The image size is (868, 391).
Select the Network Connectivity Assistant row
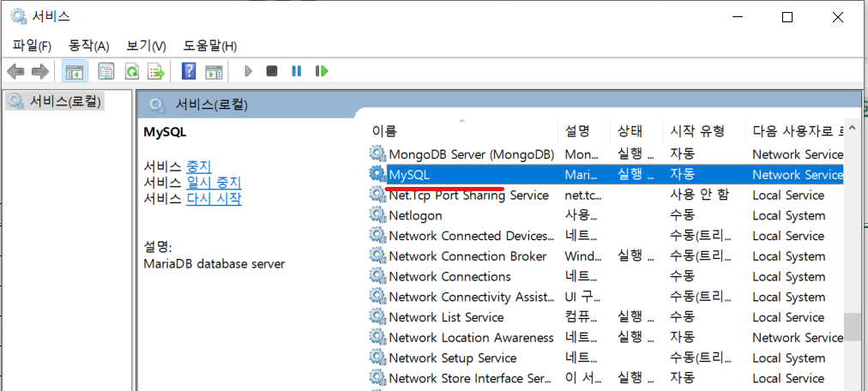click(x=606, y=297)
